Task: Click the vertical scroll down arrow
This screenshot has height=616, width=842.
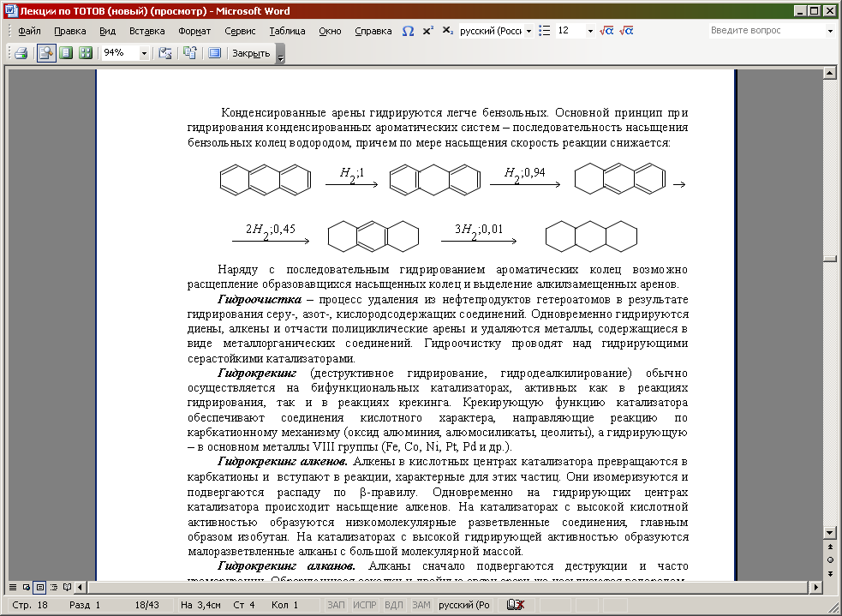Action: (x=829, y=533)
